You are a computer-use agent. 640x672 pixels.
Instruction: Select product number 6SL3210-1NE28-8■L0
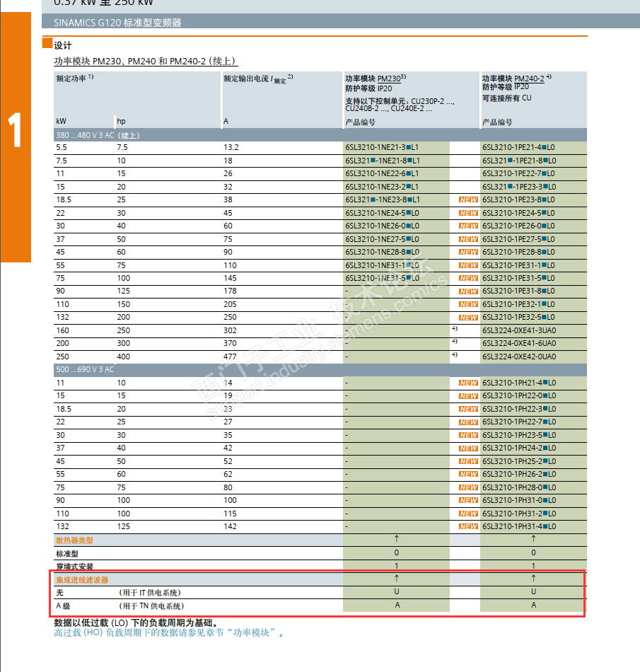coord(382,252)
